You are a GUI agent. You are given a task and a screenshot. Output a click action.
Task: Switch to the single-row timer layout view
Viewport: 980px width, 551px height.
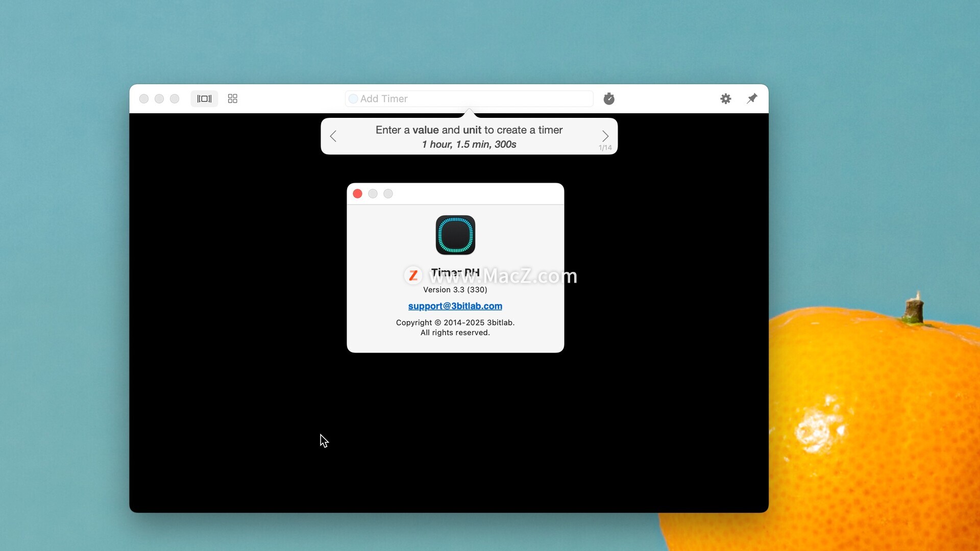(204, 98)
